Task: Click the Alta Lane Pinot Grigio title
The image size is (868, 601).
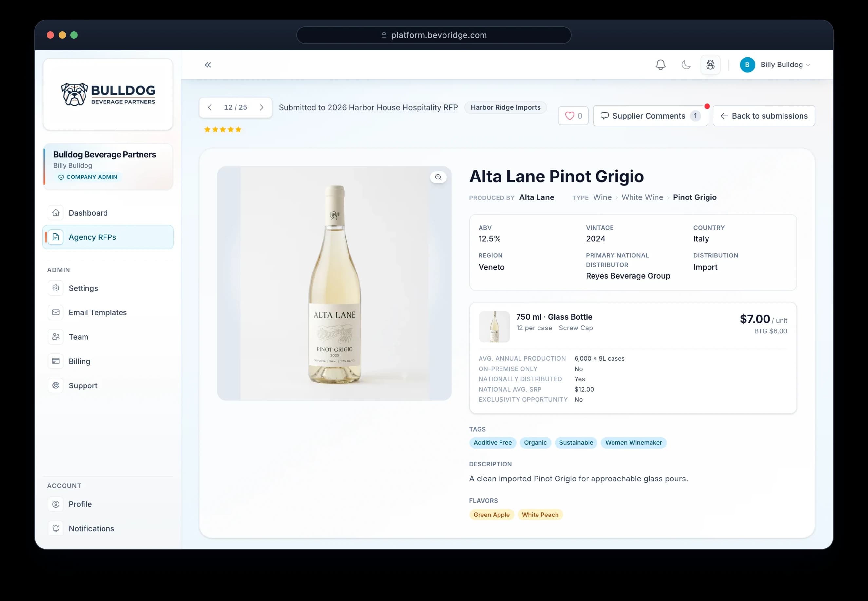Action: click(556, 176)
